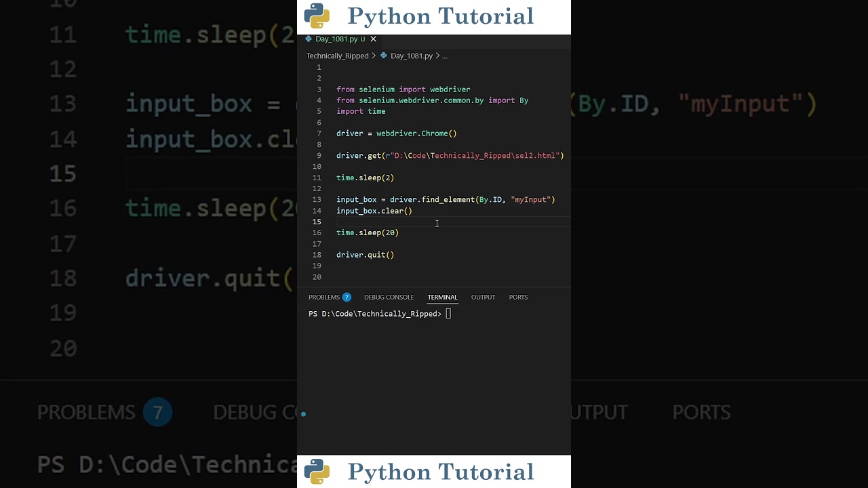Expand the breadcrumb ellipsis symbol item
Viewport: 868px width, 488px height.
point(444,56)
